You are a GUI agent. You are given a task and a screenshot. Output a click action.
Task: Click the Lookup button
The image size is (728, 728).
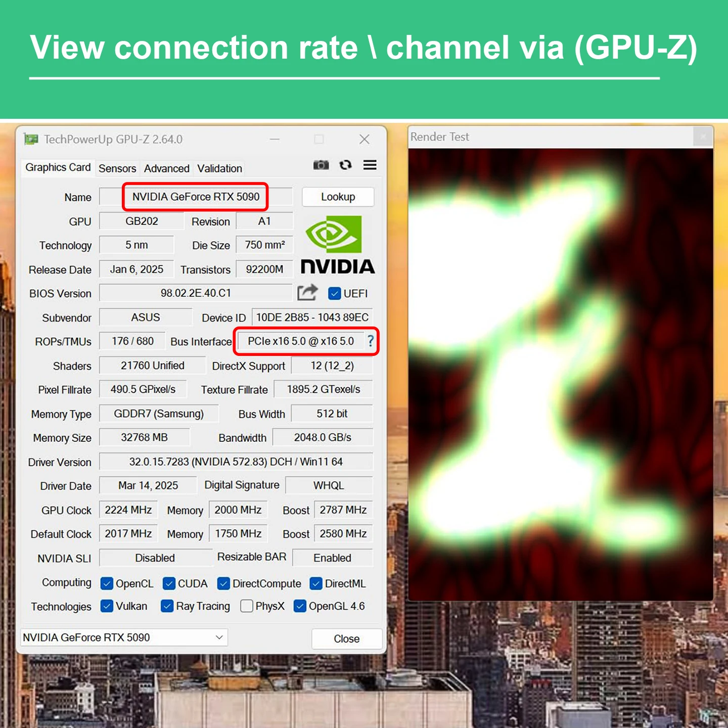coord(338,197)
